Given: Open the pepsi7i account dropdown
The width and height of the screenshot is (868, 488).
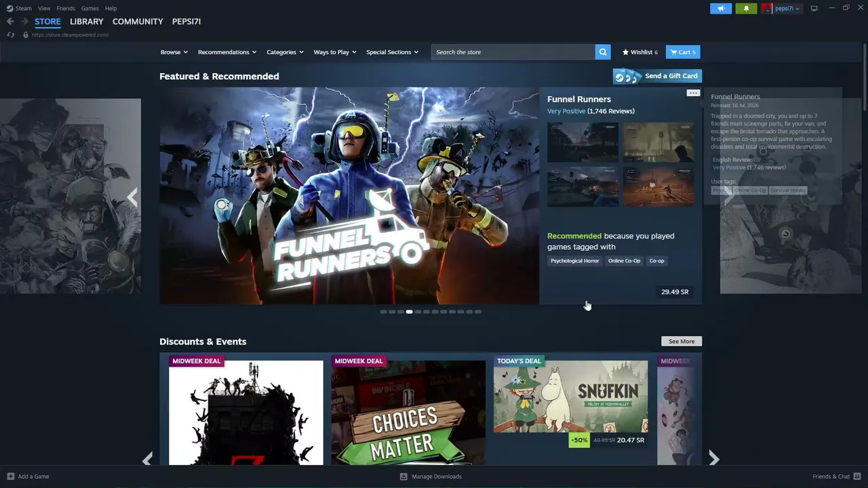Looking at the screenshot, I should pos(787,8).
